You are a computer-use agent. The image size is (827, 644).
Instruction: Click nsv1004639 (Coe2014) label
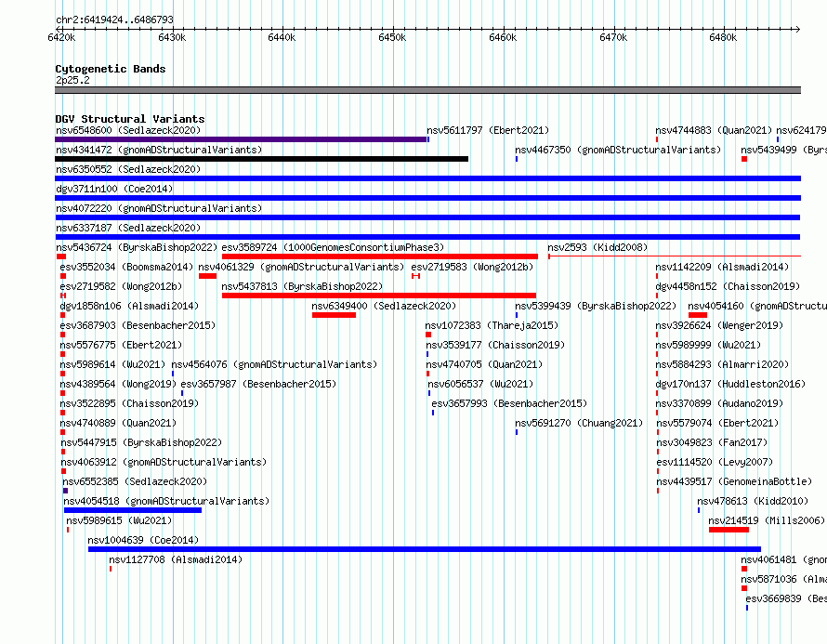(143, 540)
